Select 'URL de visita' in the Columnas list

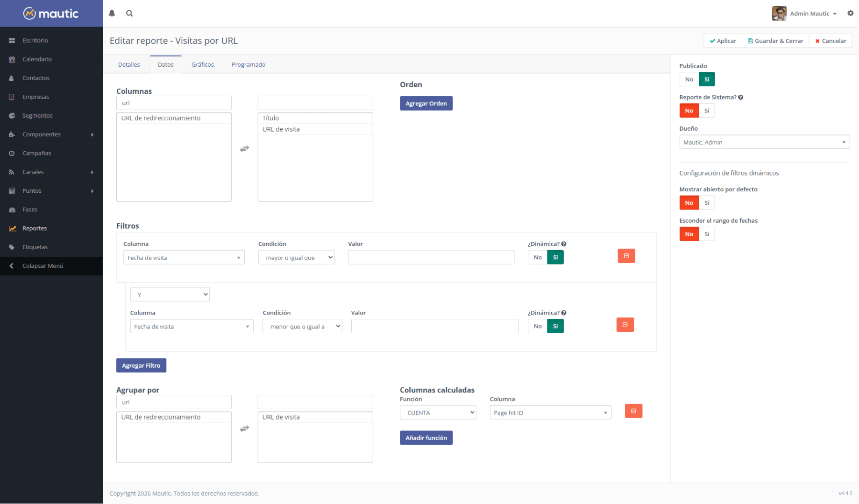(281, 129)
